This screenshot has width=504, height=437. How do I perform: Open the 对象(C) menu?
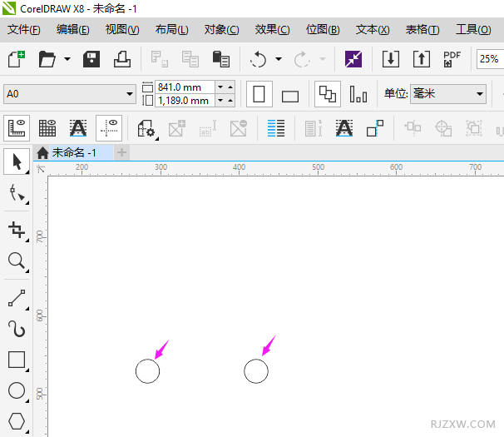222,30
